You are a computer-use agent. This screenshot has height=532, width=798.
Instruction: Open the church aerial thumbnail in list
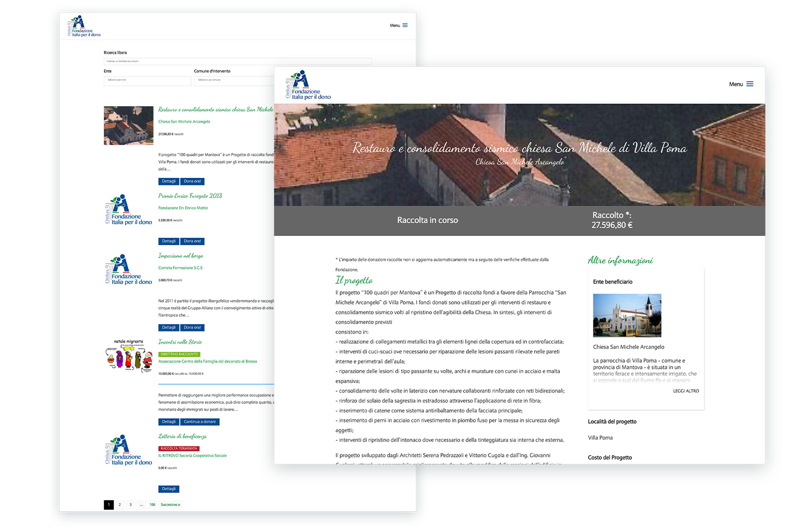point(128,125)
